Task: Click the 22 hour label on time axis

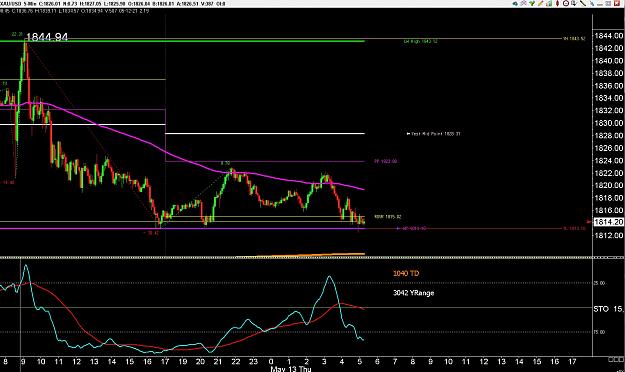Action: coord(236,362)
